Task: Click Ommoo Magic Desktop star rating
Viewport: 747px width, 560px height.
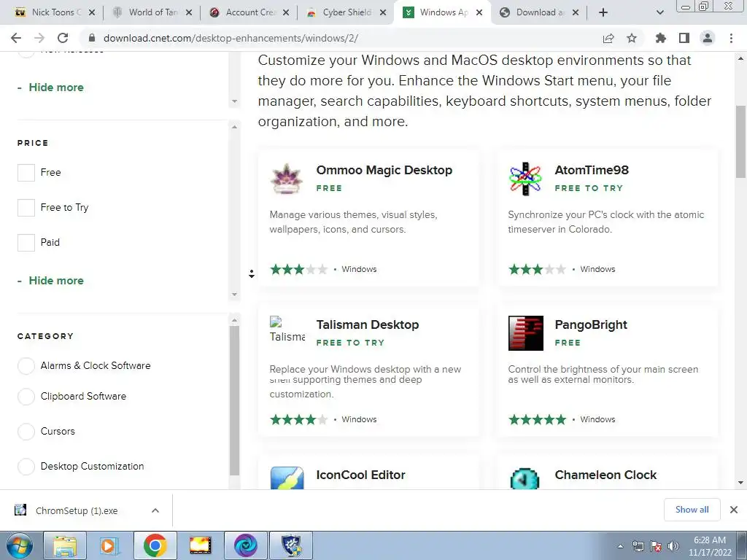Action: (298, 270)
